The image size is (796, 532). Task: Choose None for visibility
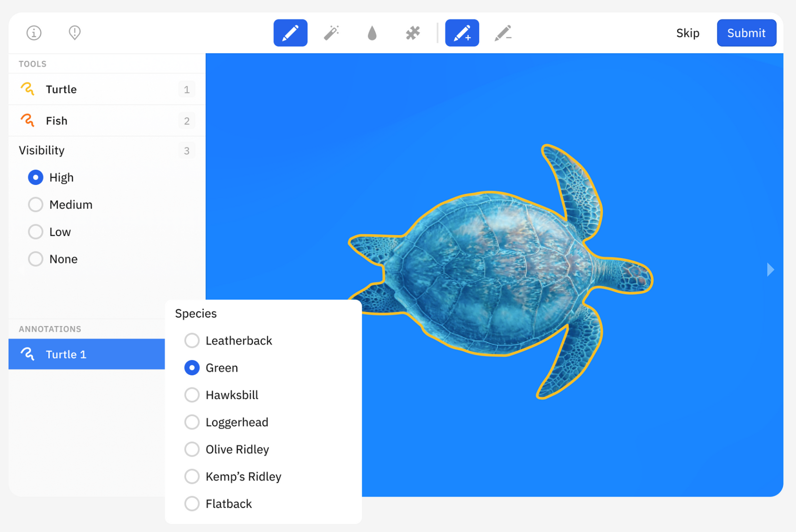pyautogui.click(x=36, y=259)
